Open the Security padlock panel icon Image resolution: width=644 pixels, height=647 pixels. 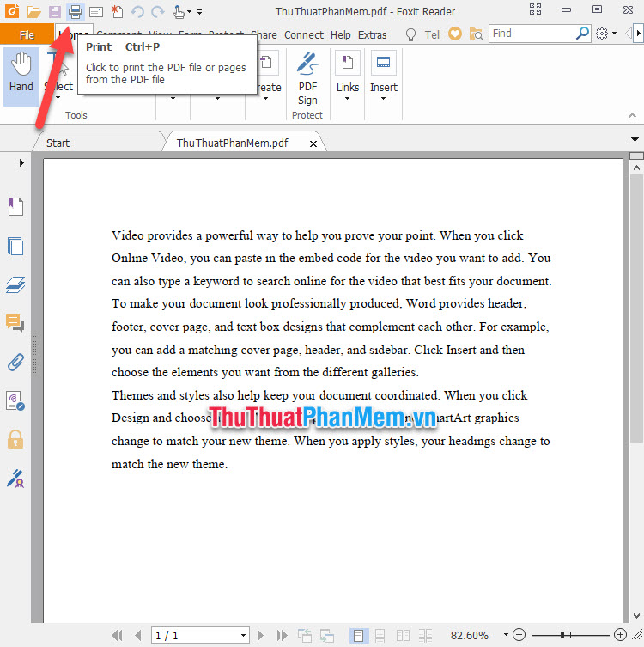(x=15, y=439)
